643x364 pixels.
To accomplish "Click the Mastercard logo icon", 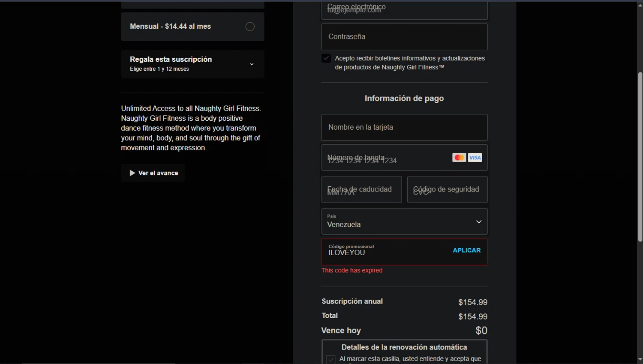I will click(x=459, y=158).
